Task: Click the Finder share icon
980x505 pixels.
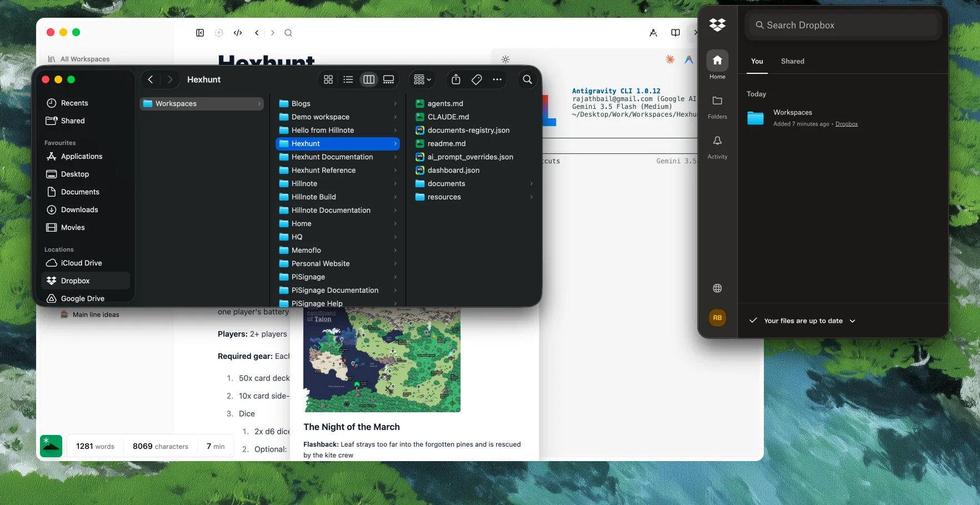Action: [456, 79]
